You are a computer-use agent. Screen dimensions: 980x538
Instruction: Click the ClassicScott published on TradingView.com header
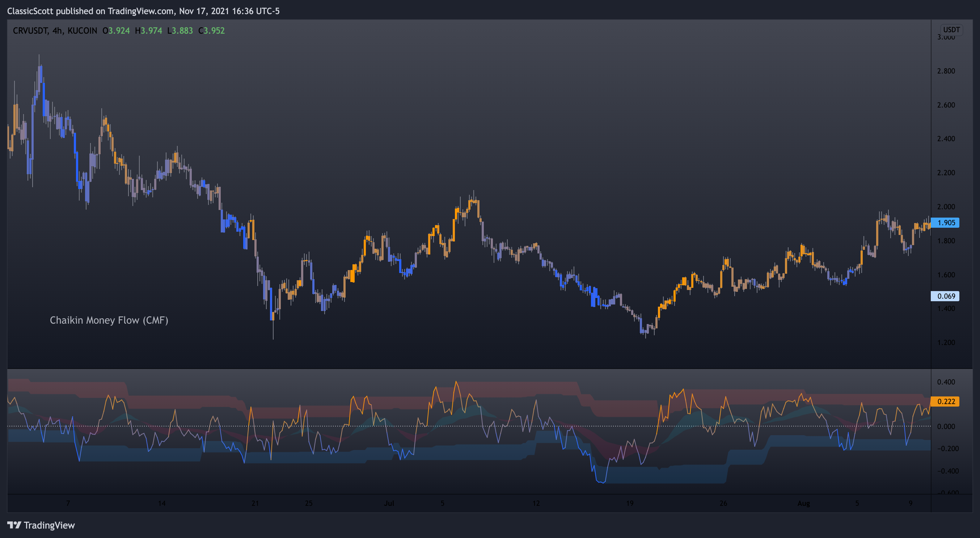pyautogui.click(x=143, y=11)
